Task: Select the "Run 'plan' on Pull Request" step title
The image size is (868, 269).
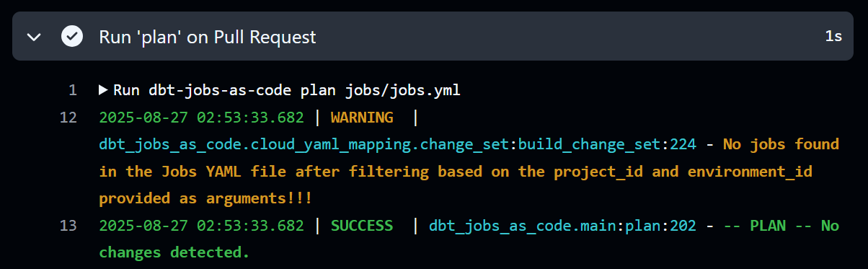Action: [207, 37]
